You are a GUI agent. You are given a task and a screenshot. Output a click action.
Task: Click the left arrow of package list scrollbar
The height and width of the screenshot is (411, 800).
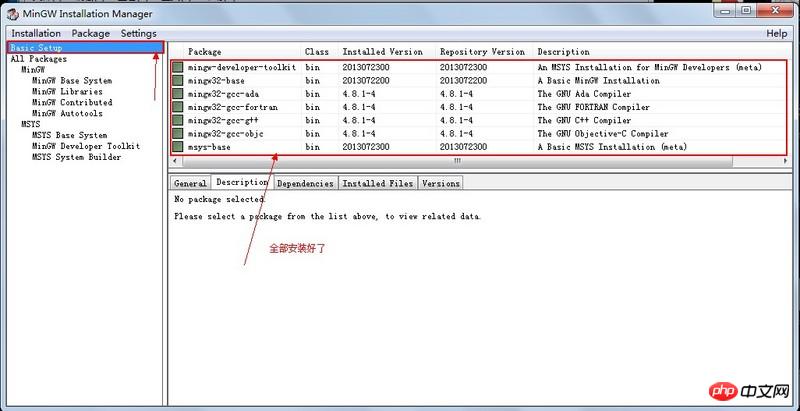(175, 161)
